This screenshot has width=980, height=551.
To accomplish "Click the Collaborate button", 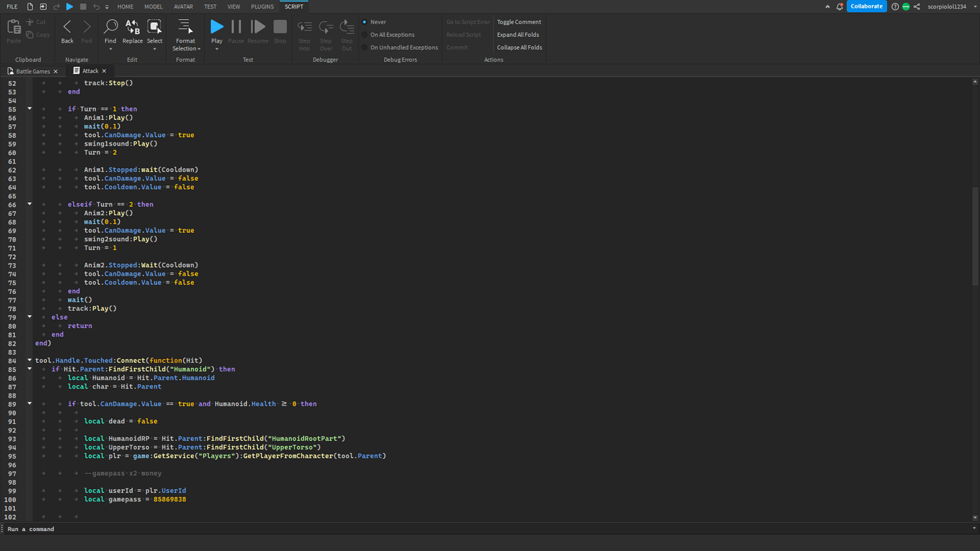I will tap(866, 6).
